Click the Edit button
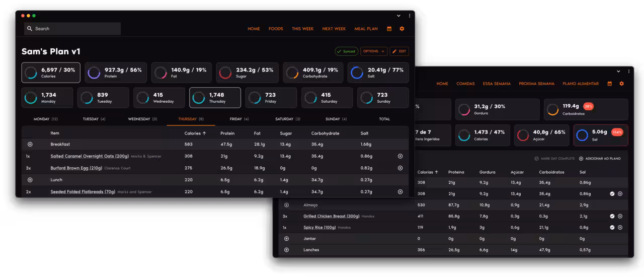 coord(399,51)
